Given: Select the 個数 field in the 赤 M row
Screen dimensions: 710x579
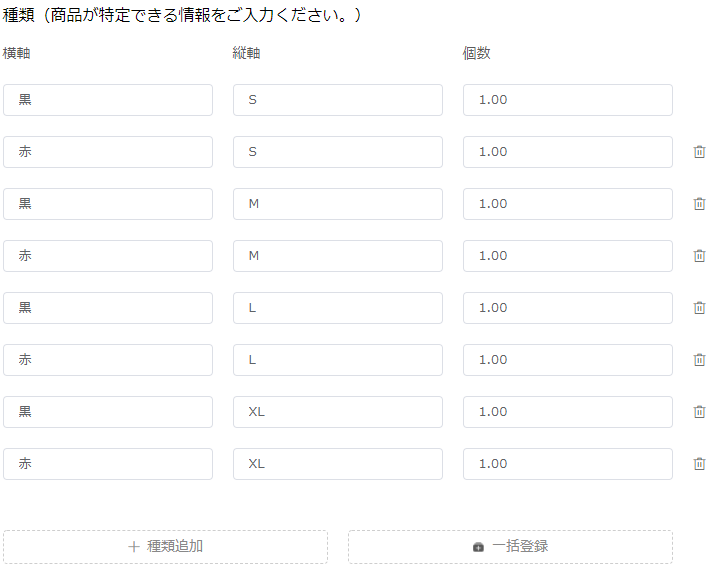Looking at the screenshot, I should click(568, 256).
